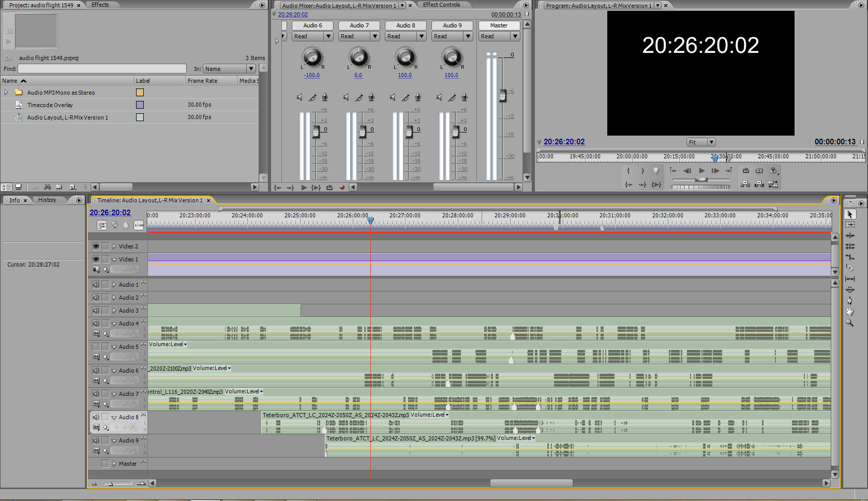Viewport: 868px width, 501px height.
Task: Select the Hand tool
Action: point(849,312)
